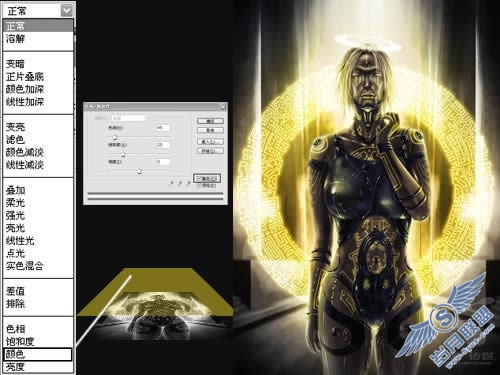Click the 载入 (Load) button
Viewport: 500px width, 375px height.
(x=210, y=142)
